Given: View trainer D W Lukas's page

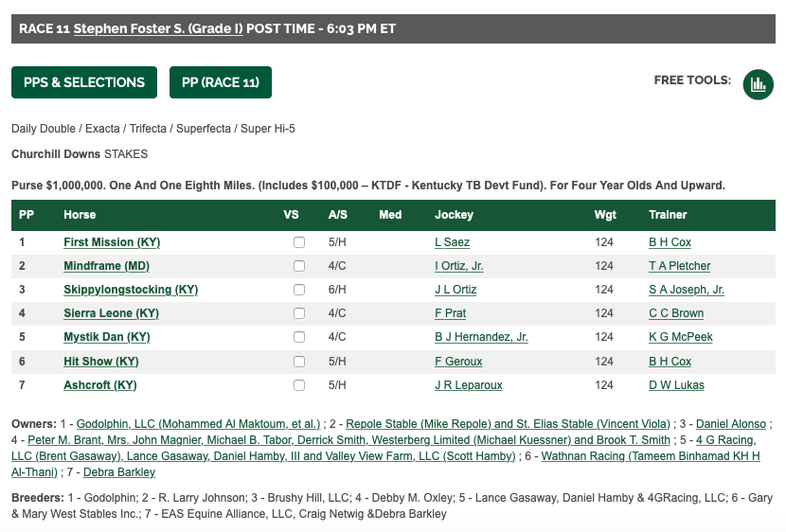Looking at the screenshot, I should (x=676, y=384).
